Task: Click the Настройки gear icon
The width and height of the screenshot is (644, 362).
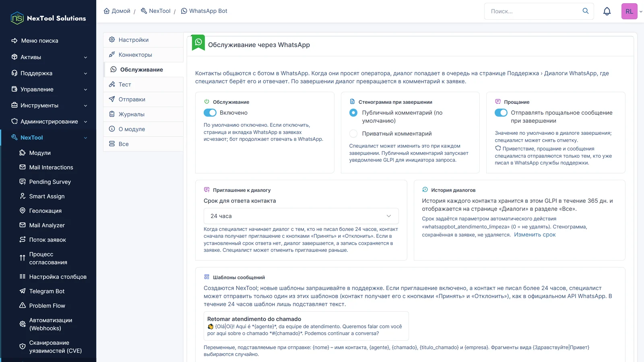Action: [112, 39]
